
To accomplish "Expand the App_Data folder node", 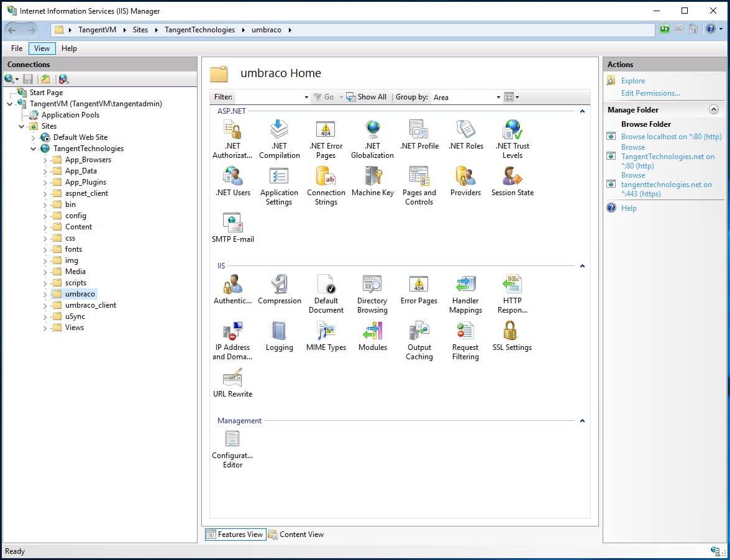I will [45, 171].
